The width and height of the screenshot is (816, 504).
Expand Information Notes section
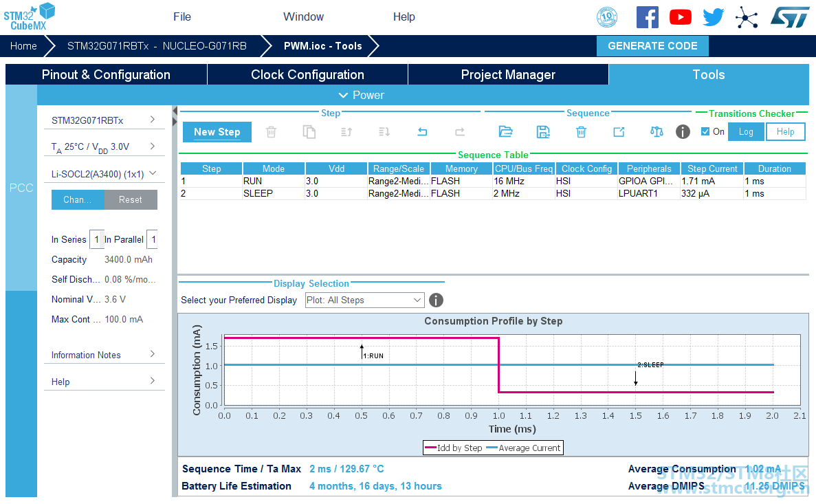pos(104,355)
